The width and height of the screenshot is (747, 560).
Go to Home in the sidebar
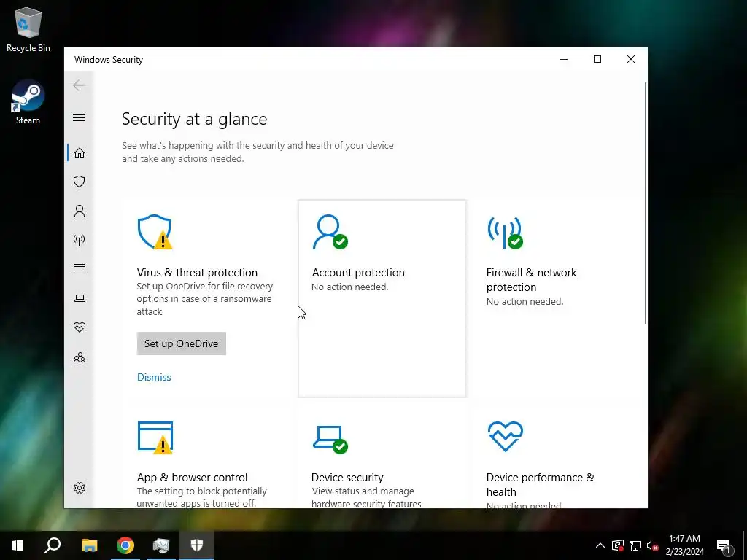[80, 153]
